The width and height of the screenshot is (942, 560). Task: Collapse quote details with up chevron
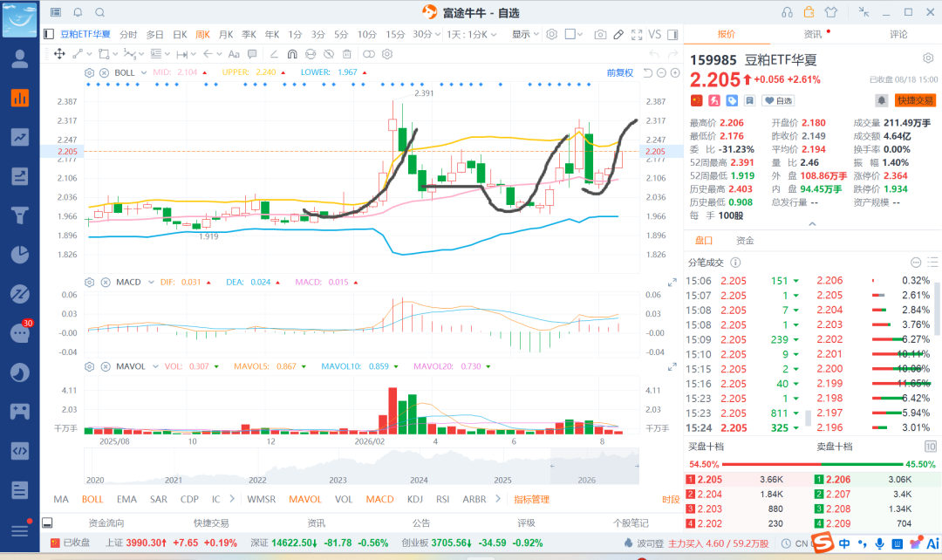tap(812, 223)
